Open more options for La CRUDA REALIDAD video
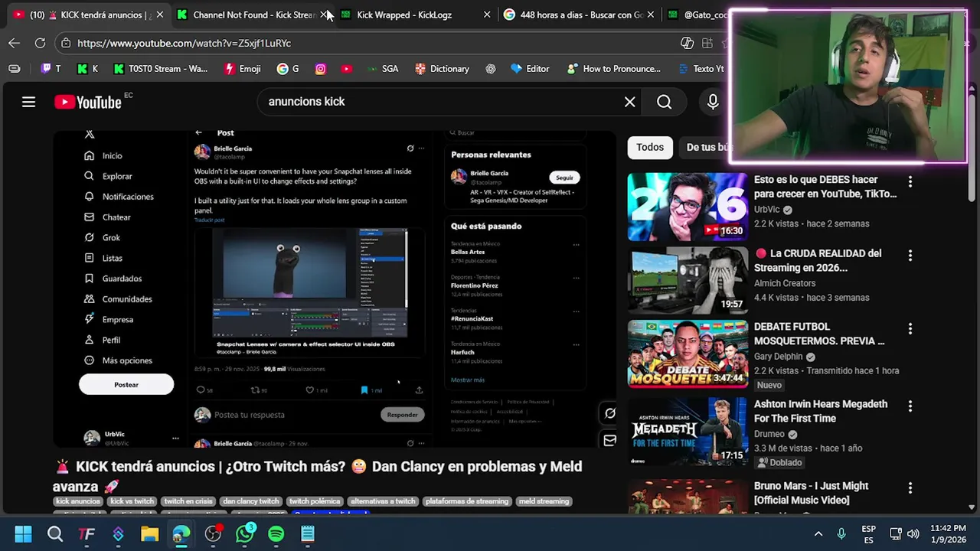 910,256
